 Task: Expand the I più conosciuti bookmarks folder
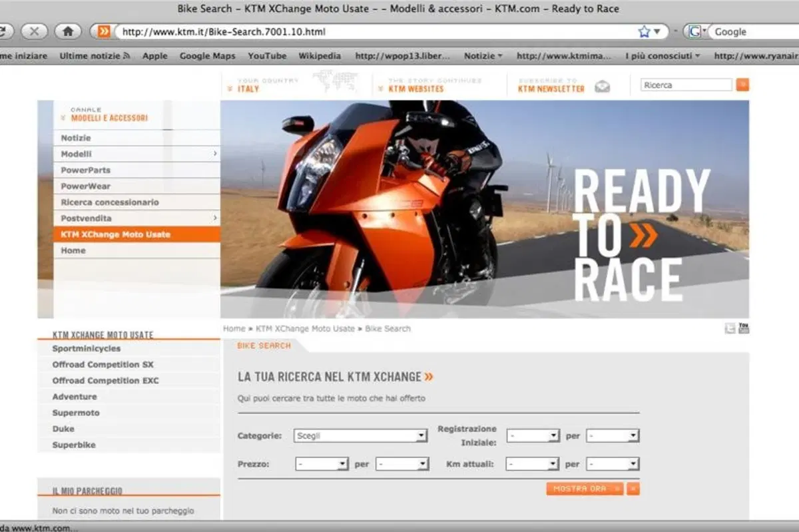(x=663, y=56)
